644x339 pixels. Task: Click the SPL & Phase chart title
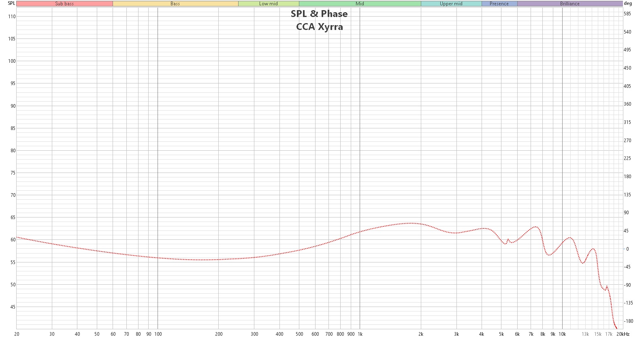tap(319, 14)
